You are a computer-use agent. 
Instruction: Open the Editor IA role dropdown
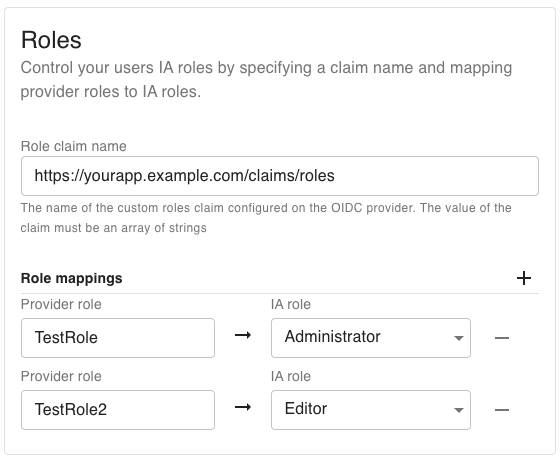click(371, 410)
